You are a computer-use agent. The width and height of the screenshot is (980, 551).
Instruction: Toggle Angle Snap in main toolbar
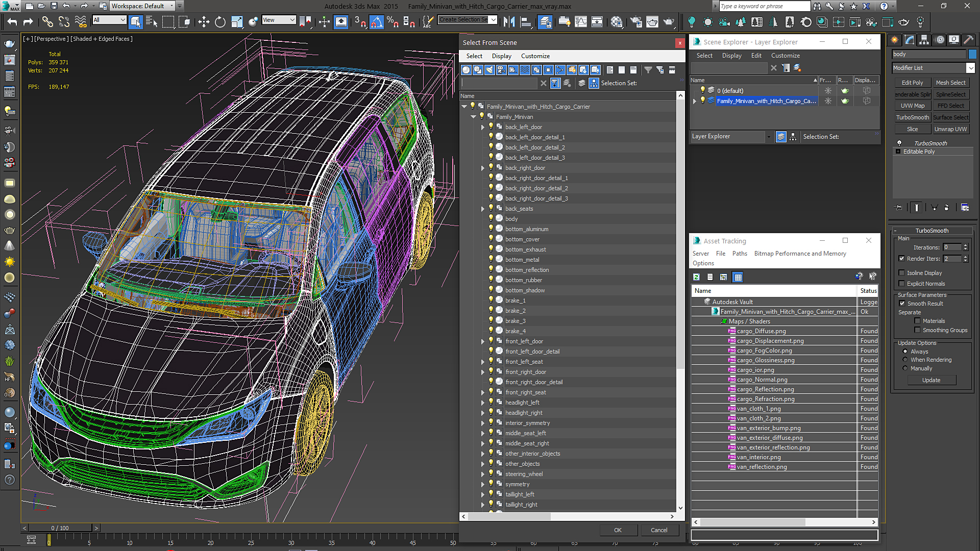pos(376,21)
